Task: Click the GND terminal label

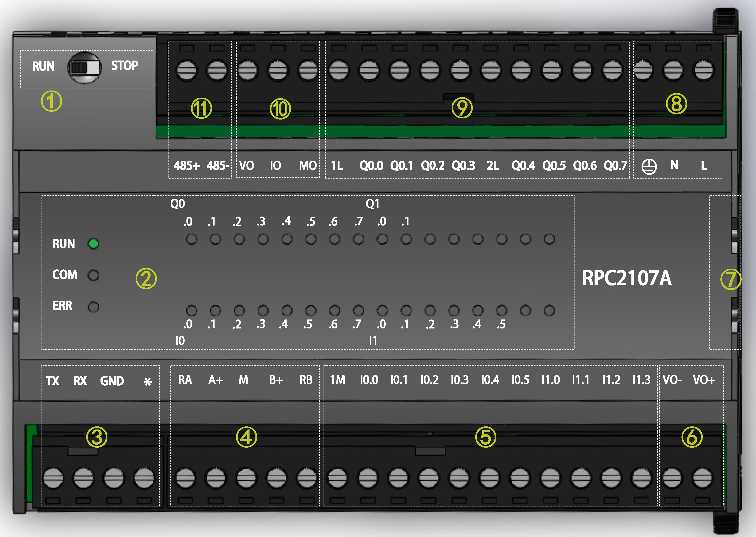Action: [112, 381]
